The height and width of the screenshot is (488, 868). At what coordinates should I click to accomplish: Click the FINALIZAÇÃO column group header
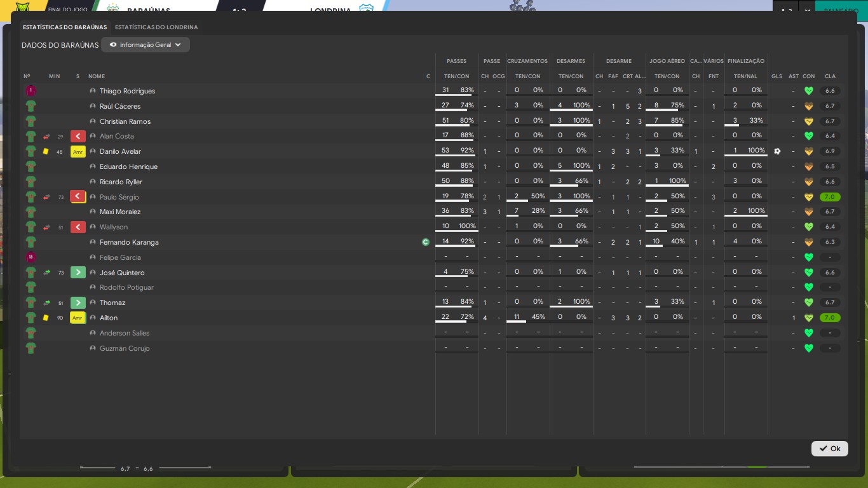pyautogui.click(x=746, y=61)
